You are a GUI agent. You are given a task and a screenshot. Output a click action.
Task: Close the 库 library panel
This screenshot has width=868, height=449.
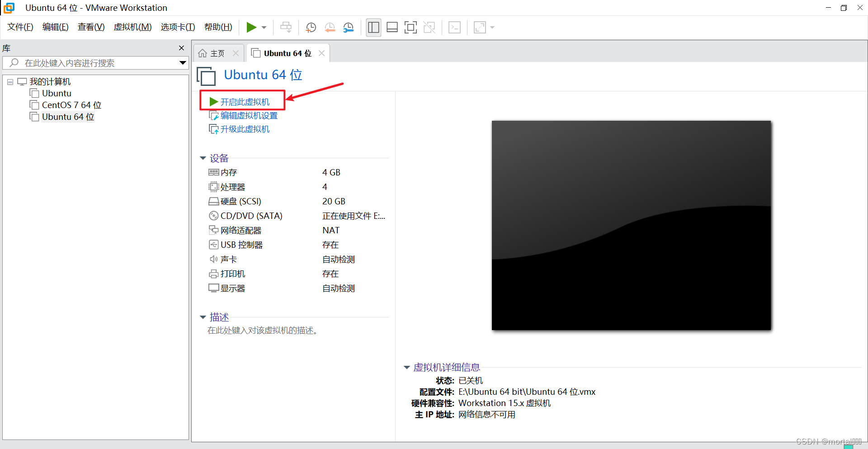click(x=182, y=48)
